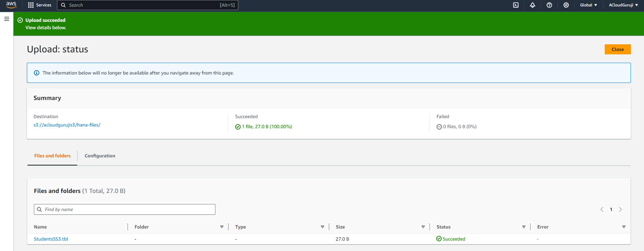
Task: Open the AWS home logo
Action: (x=11, y=5)
